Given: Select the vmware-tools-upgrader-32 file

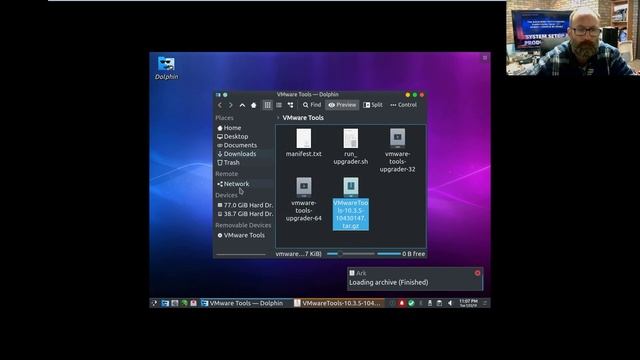Looking at the screenshot, I should pos(398,150).
